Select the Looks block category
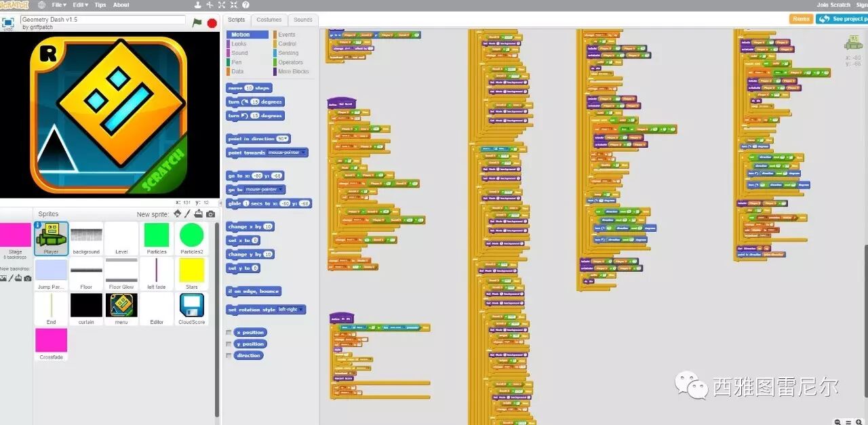Image resolution: width=868 pixels, height=425 pixels. point(239,44)
